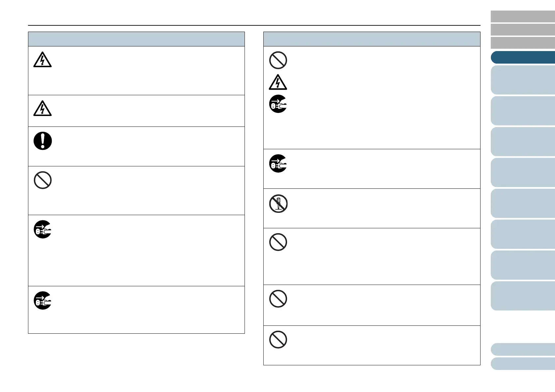The image size is (555, 392).
Task: Open the light blue tab right after the dark tab
Action: [x=523, y=80]
